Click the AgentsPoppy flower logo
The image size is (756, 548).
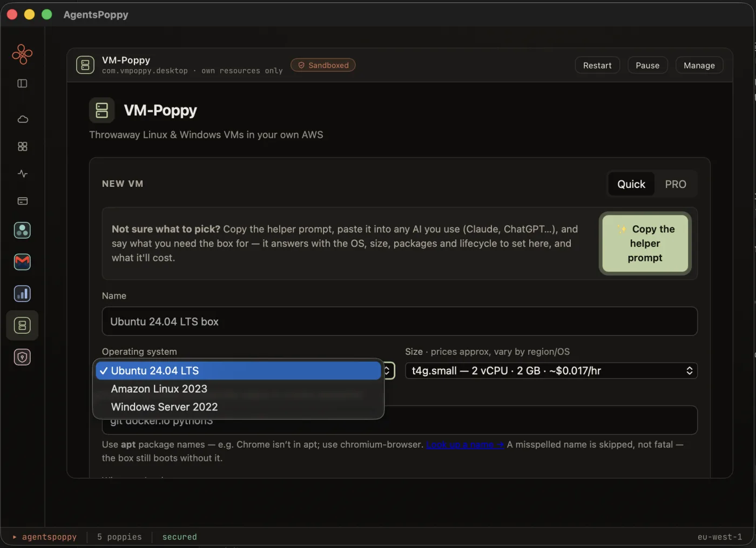pyautogui.click(x=22, y=54)
